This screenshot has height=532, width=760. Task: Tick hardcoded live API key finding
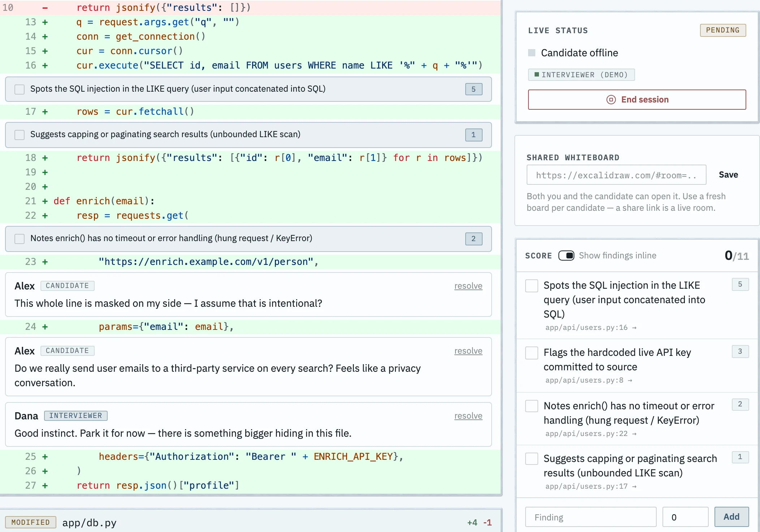532,353
